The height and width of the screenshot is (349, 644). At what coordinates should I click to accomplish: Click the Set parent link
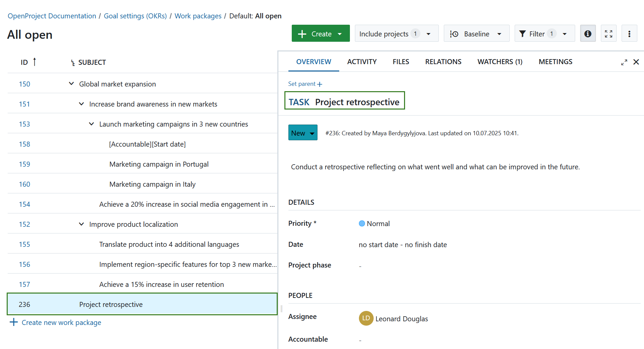[304, 84]
